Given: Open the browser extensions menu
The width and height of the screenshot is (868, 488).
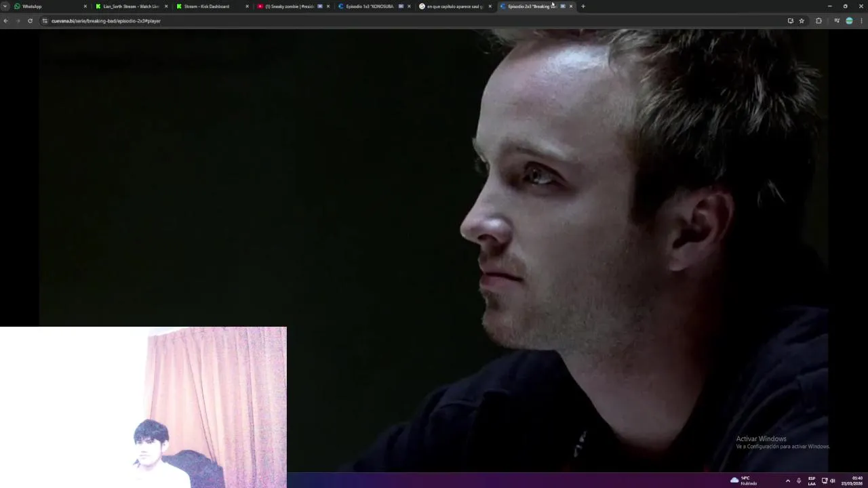Looking at the screenshot, I should (x=818, y=21).
